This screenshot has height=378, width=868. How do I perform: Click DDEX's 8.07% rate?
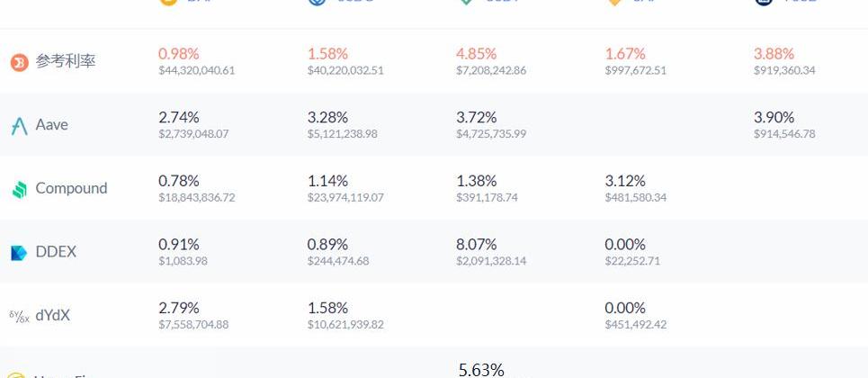(476, 244)
